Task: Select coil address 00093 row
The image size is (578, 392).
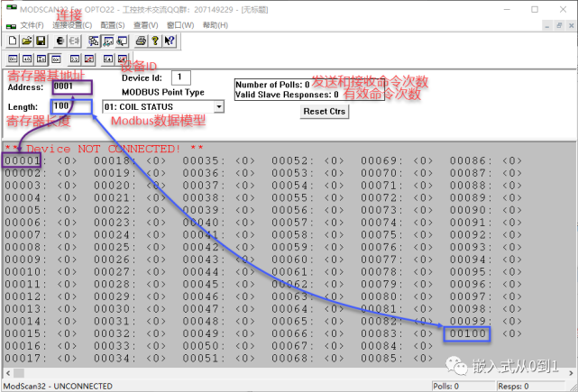Action: pyautogui.click(x=486, y=247)
